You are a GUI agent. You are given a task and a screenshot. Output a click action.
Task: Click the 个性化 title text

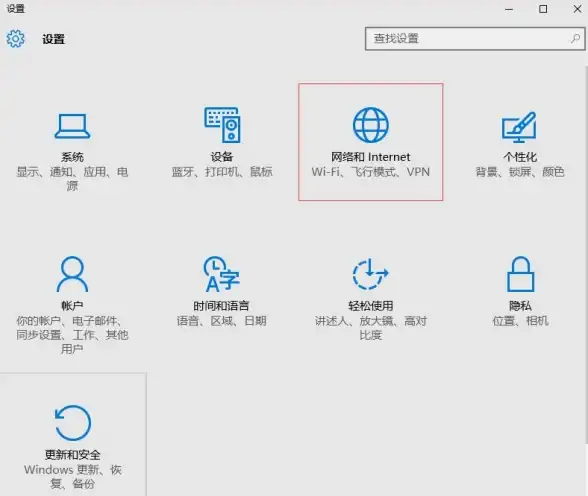(x=520, y=157)
